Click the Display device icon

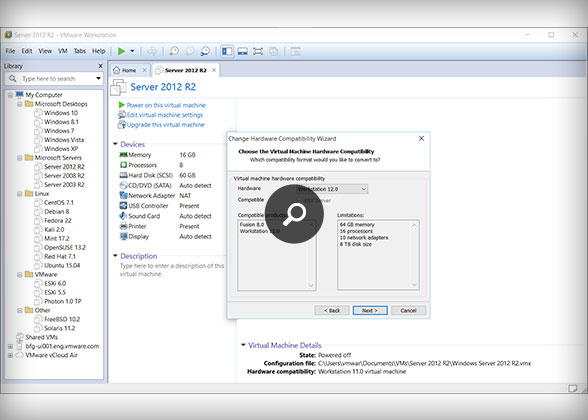coord(123,236)
